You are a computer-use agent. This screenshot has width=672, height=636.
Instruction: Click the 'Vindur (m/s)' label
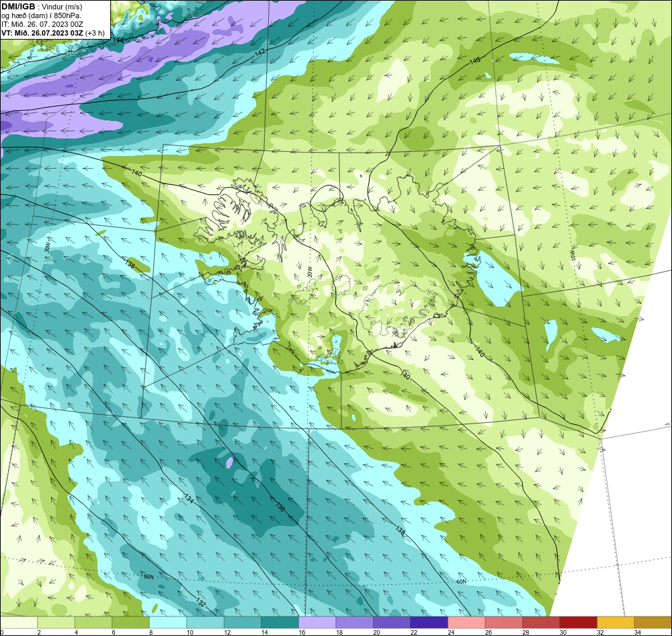point(63,7)
